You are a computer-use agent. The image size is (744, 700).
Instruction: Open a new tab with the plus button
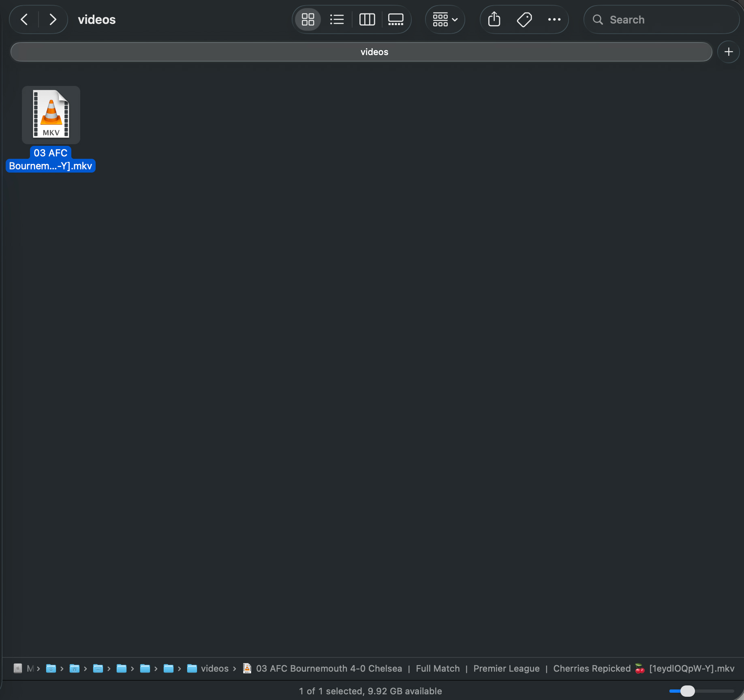point(728,51)
